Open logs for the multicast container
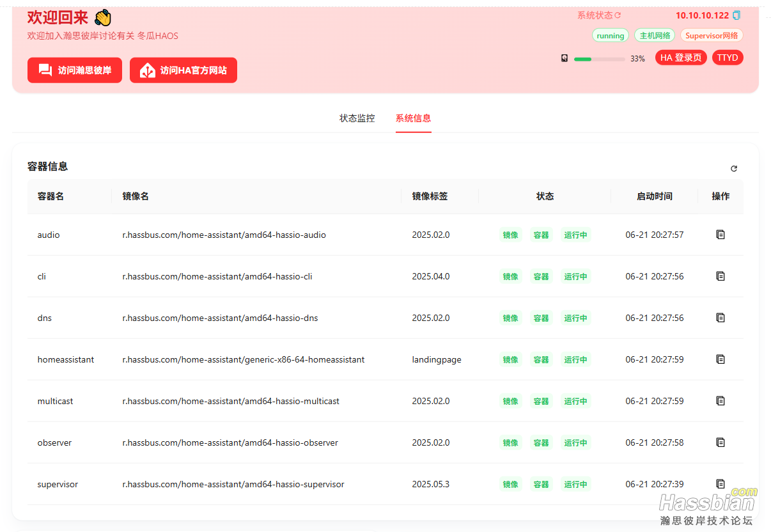The image size is (771, 532). click(x=720, y=401)
